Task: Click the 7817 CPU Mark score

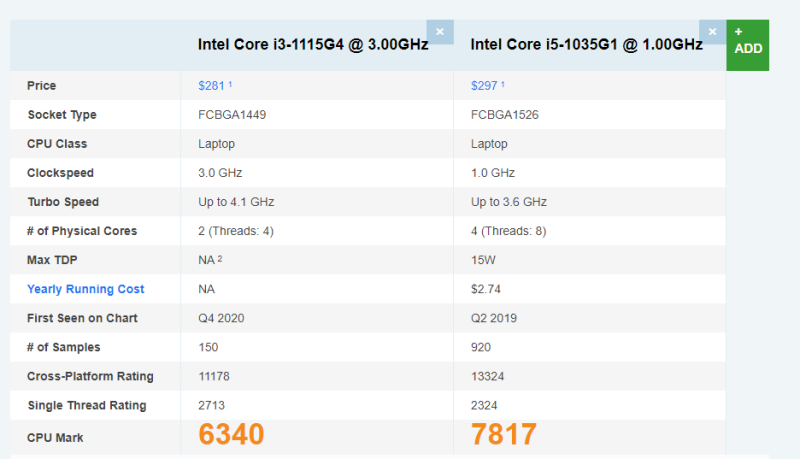Action: pyautogui.click(x=503, y=434)
